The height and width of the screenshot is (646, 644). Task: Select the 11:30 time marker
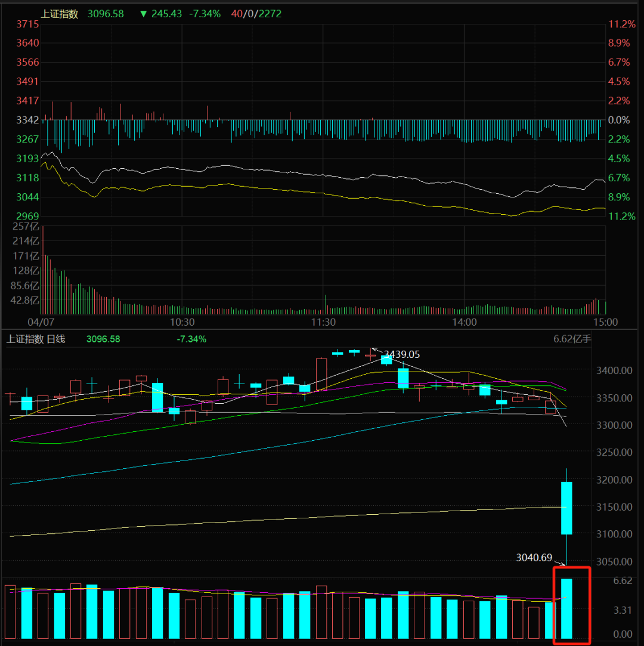[x=323, y=322]
